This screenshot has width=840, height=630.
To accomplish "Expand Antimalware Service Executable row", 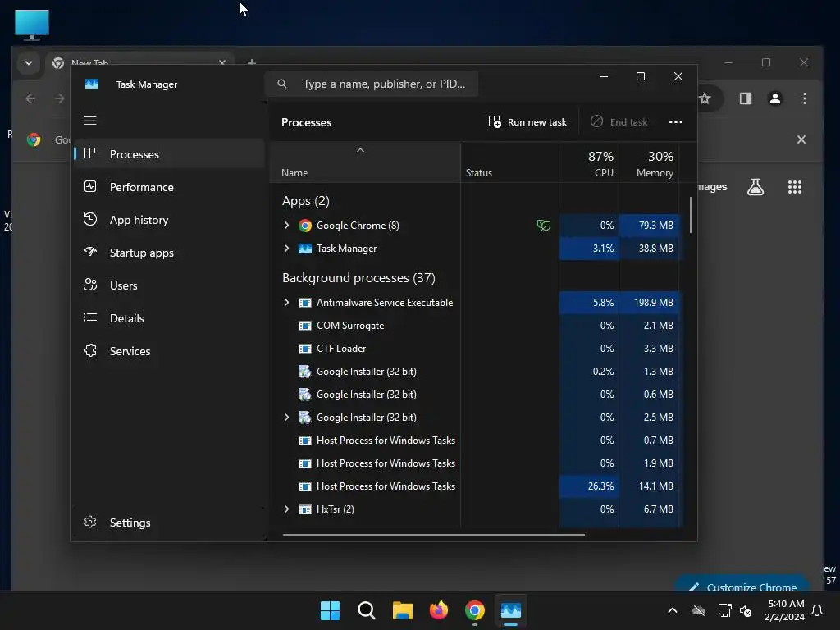I will coord(286,302).
